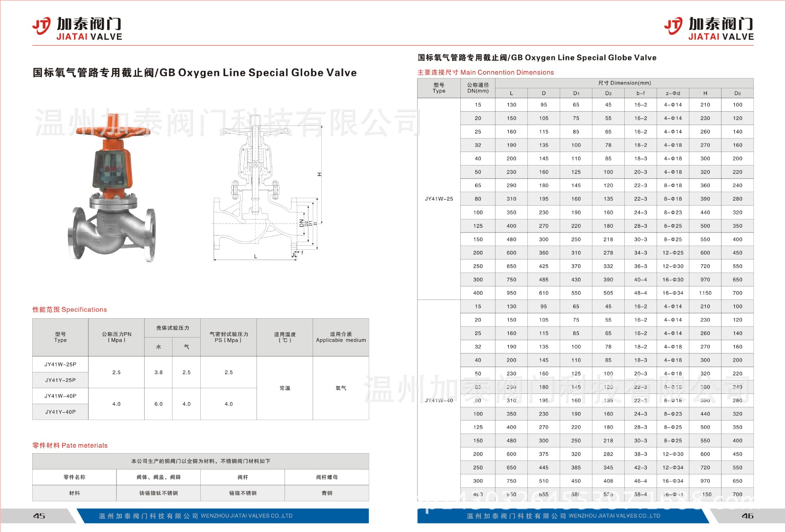The width and height of the screenshot is (785, 532).
Task: Click page number 45 in footer
Action: click(x=39, y=516)
